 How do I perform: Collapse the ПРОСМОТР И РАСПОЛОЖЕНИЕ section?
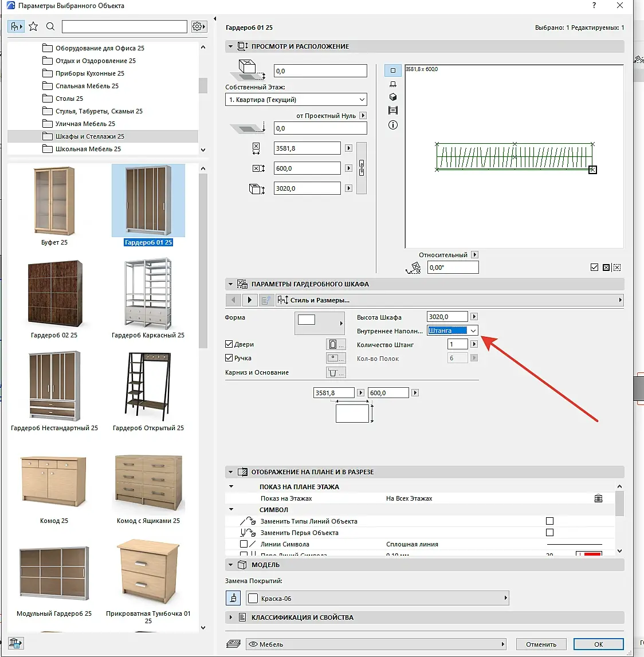(x=230, y=46)
